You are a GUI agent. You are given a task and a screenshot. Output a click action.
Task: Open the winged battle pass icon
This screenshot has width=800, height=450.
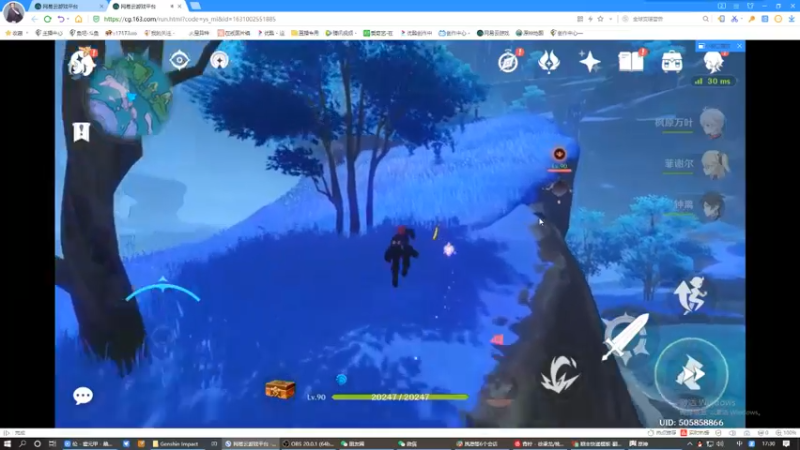(549, 62)
